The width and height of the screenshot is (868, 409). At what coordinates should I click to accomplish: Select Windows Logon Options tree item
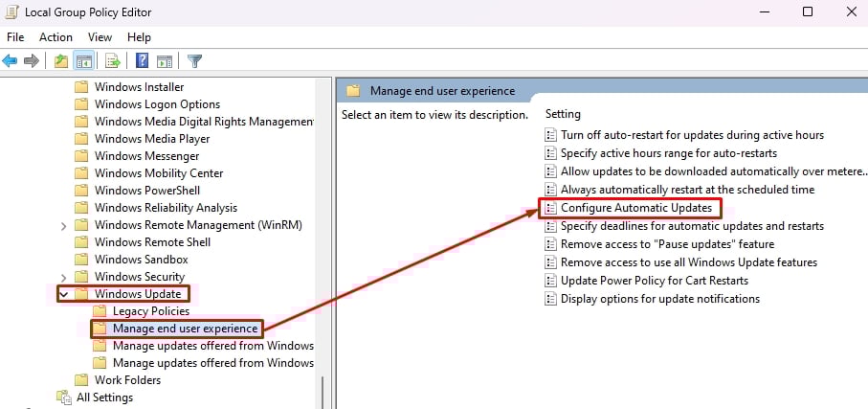[157, 104]
